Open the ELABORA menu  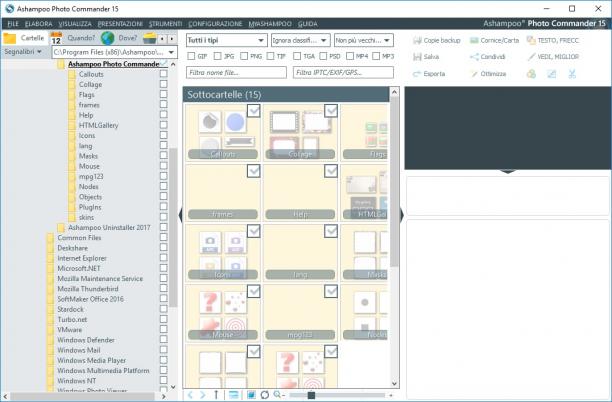38,24
